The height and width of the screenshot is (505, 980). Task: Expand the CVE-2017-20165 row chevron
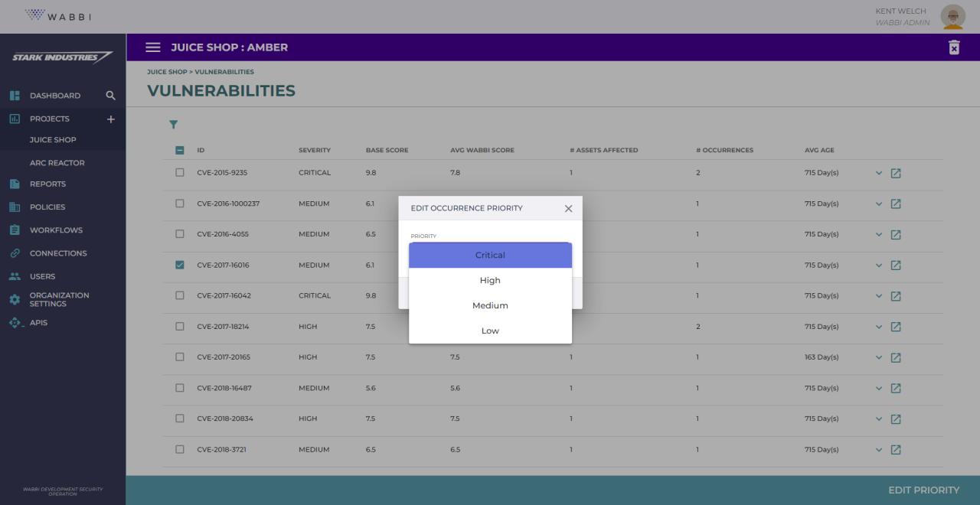[878, 357]
